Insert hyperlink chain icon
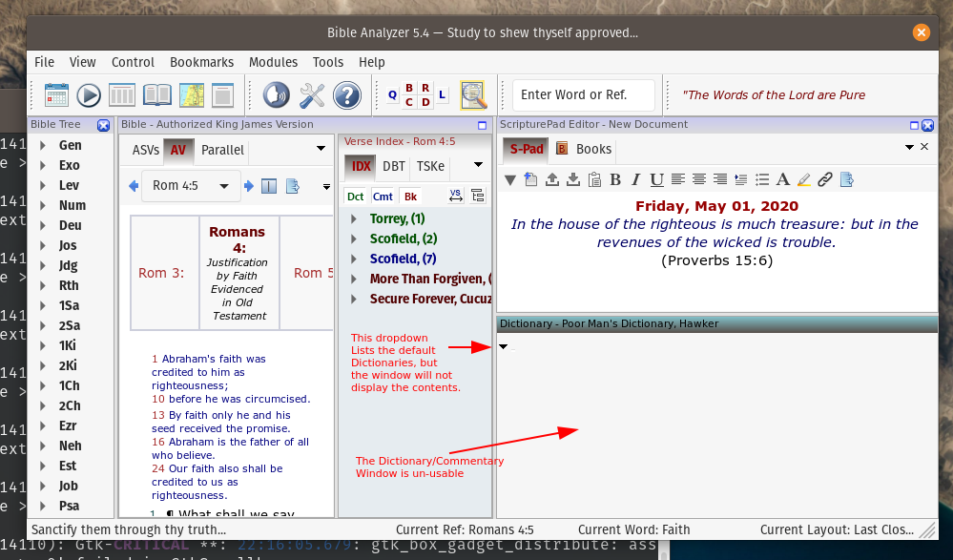The height and width of the screenshot is (560, 953). point(825,179)
